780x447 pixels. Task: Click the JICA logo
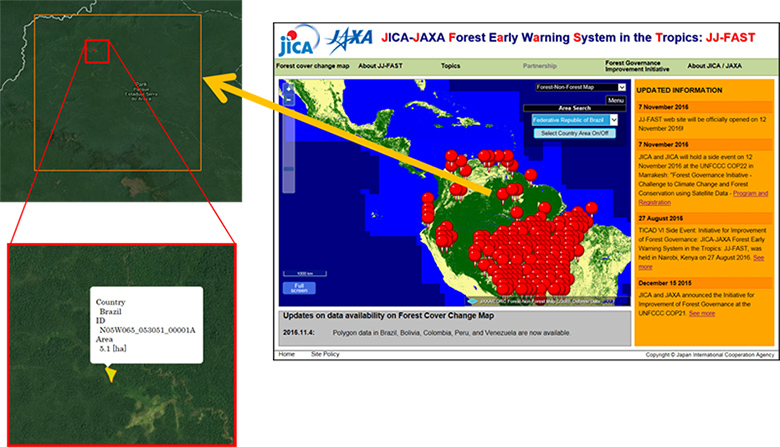tap(298, 41)
